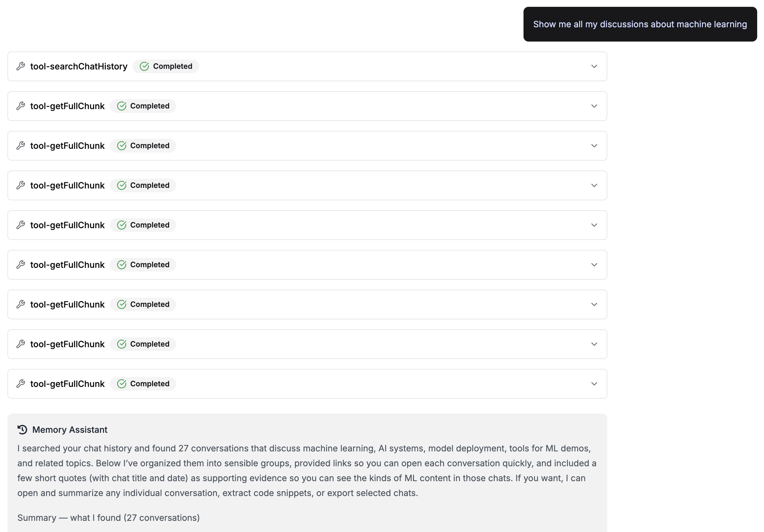Click the Completed badge on the seventh getFullChunk
The width and height of the screenshot is (764, 532).
click(143, 344)
